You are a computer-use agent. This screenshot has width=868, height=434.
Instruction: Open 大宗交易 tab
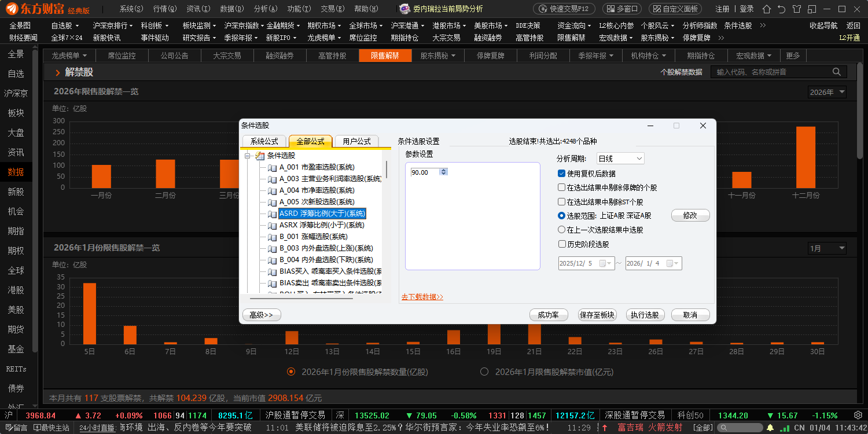tap(227, 56)
